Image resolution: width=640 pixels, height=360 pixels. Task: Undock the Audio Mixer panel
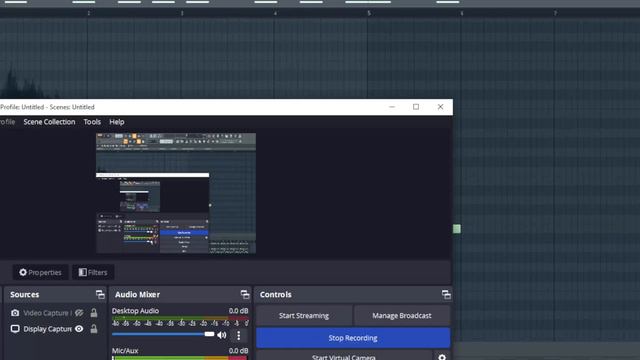click(x=244, y=294)
